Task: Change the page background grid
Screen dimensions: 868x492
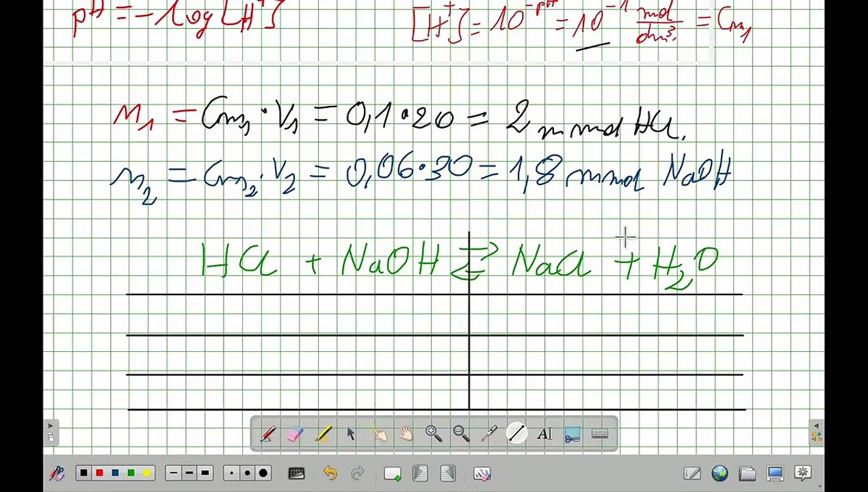Action: pos(296,473)
